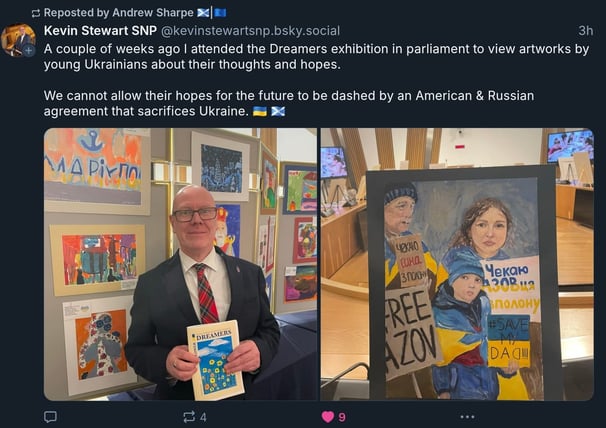Open the @kevinstewartsnp.bsky.social handle link
Viewport: 606px width, 428px height.
click(x=250, y=31)
